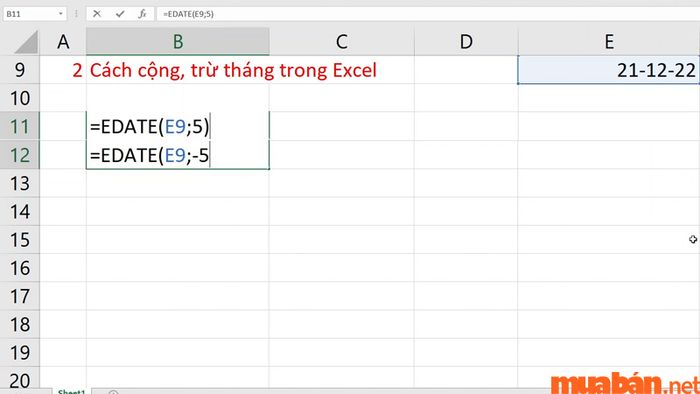The image size is (700, 394).
Task: Select column C header
Action: pyautogui.click(x=342, y=41)
